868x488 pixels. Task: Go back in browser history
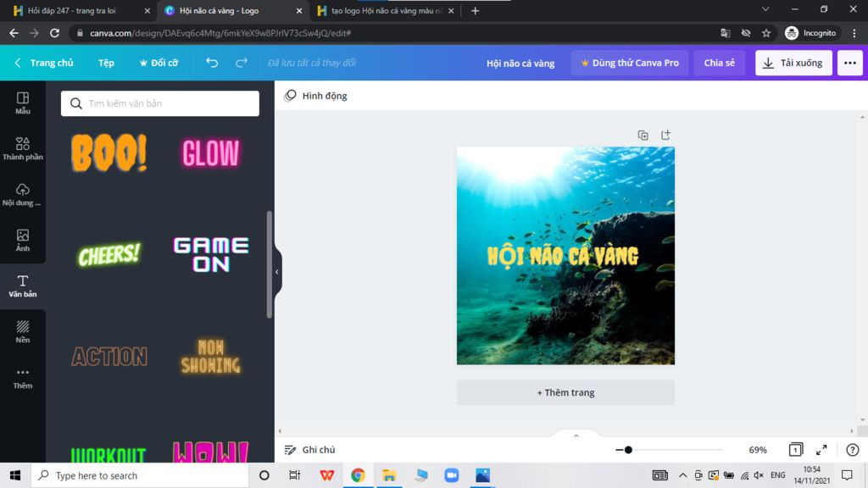coord(14,33)
